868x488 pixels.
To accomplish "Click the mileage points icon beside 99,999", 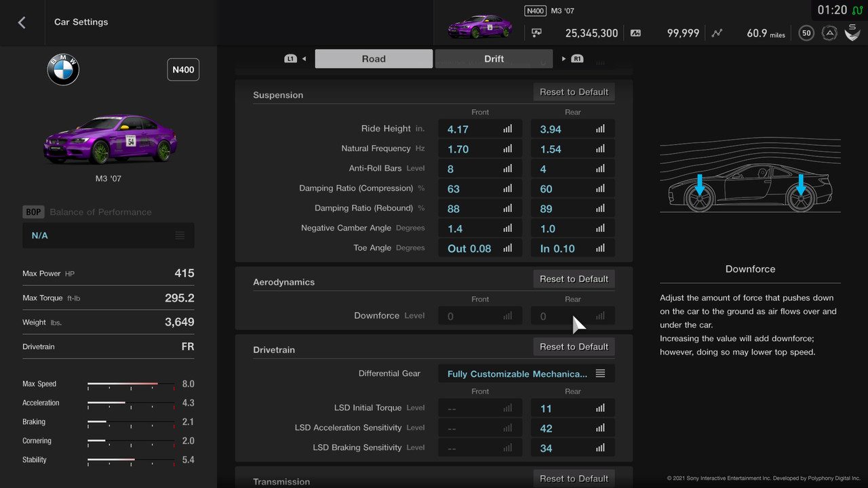I will tap(635, 33).
